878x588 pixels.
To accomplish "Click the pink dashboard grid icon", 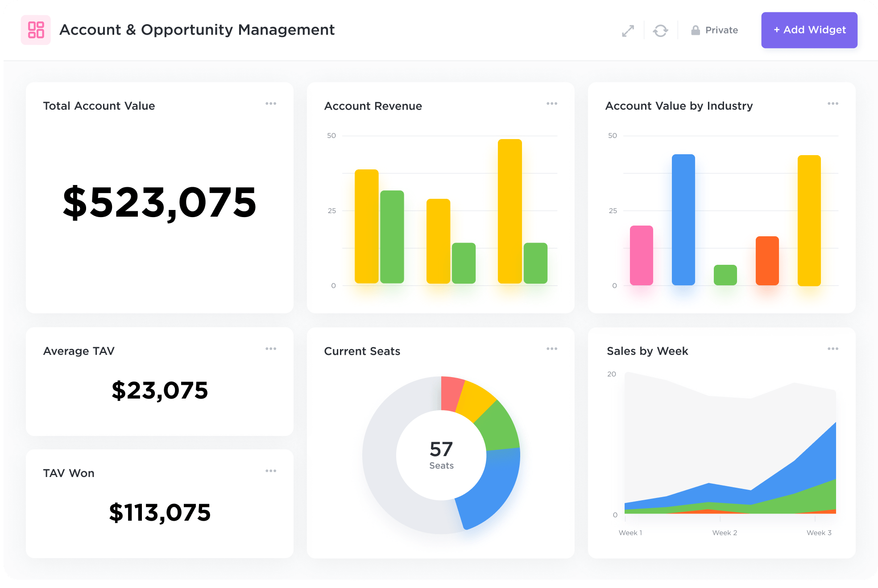I will point(36,30).
